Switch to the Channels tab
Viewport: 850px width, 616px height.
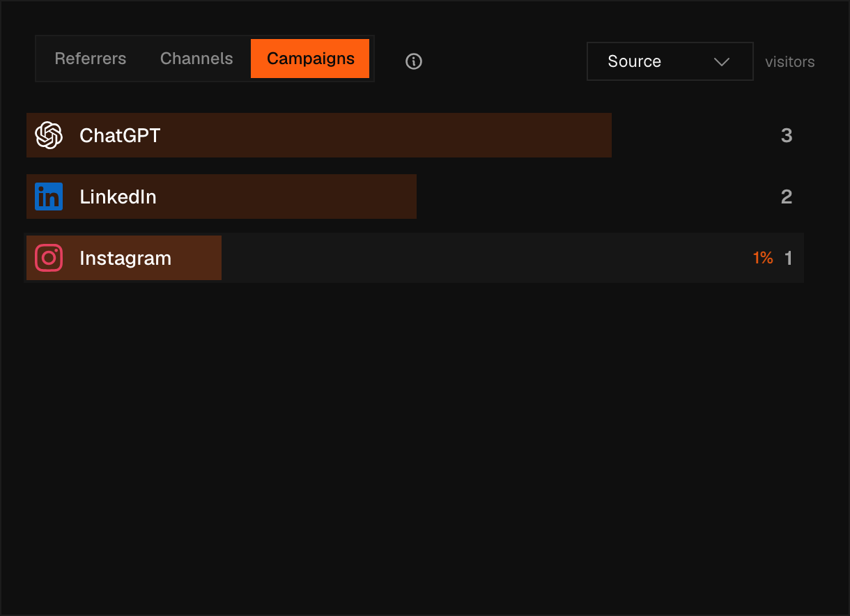(196, 59)
